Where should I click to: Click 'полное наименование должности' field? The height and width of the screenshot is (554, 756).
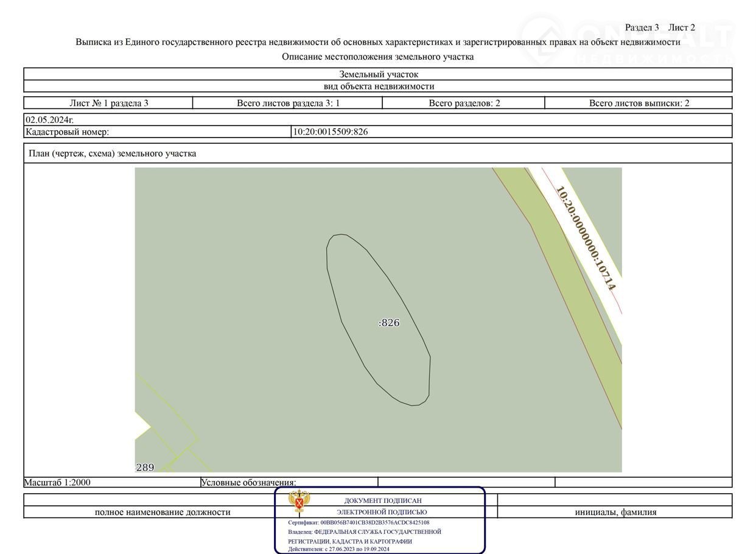tap(163, 512)
